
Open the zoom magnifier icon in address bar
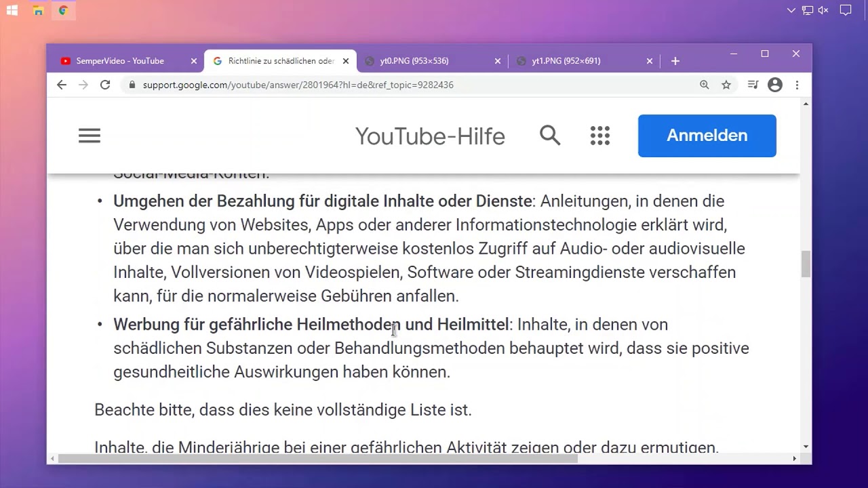point(705,85)
